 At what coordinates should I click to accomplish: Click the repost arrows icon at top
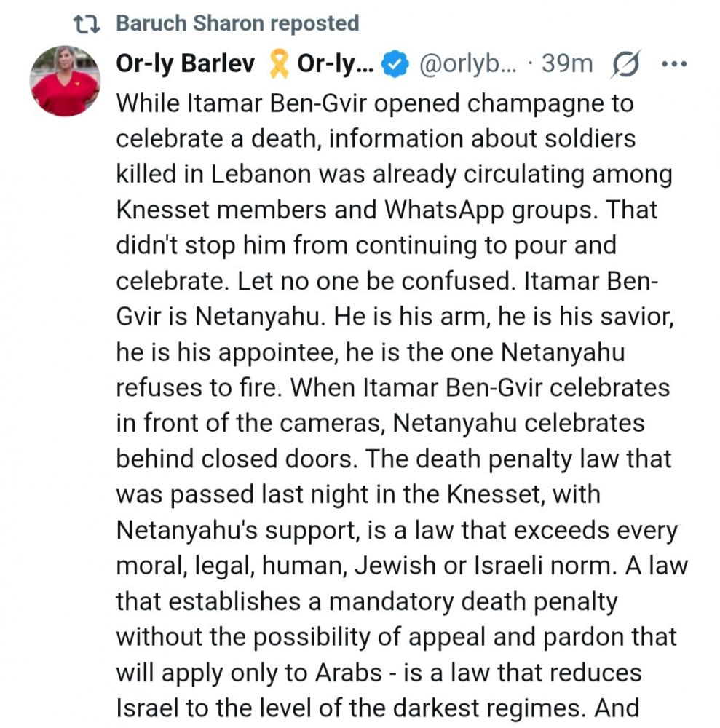click(x=88, y=23)
